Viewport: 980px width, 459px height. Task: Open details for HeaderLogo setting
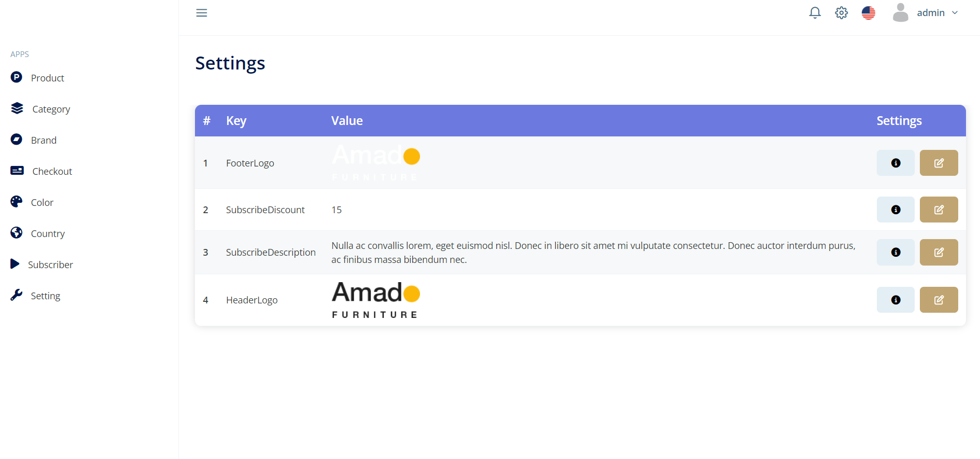pyautogui.click(x=895, y=300)
